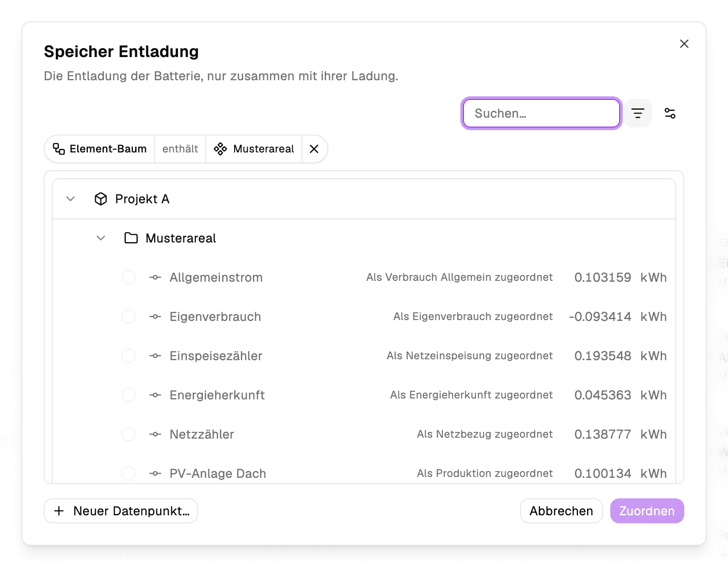Click the Netzzähler row label
The height and width of the screenshot is (567, 728).
[x=202, y=434]
